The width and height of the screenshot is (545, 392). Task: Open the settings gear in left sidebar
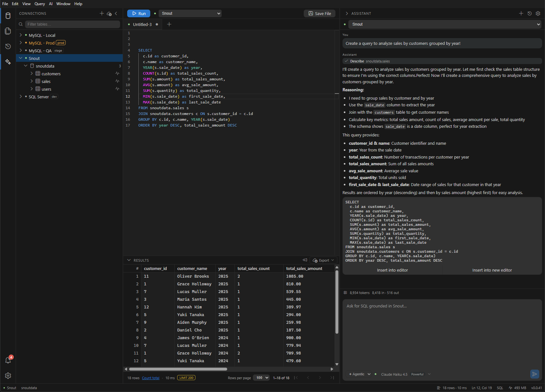[x=8, y=376]
